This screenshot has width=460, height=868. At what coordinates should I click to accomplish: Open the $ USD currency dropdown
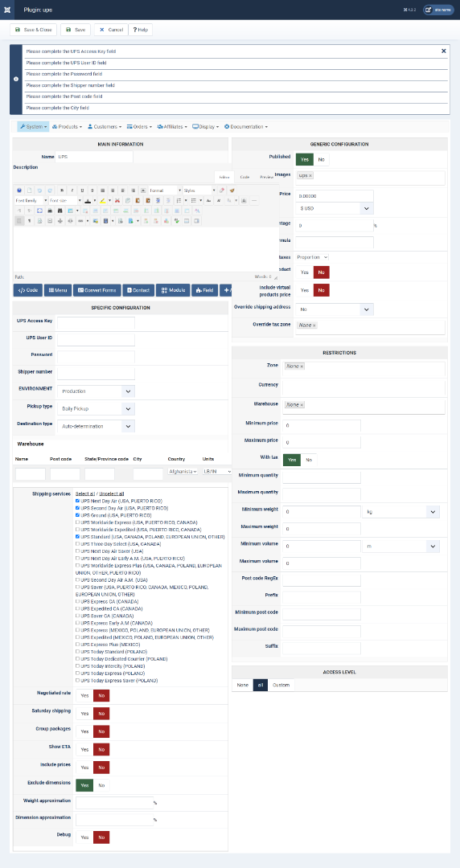(x=335, y=208)
